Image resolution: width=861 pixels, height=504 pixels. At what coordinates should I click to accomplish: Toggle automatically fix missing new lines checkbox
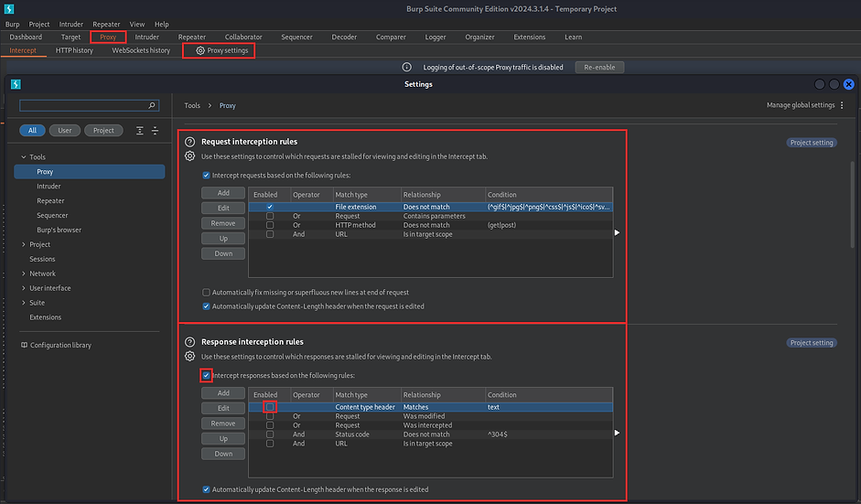point(206,292)
